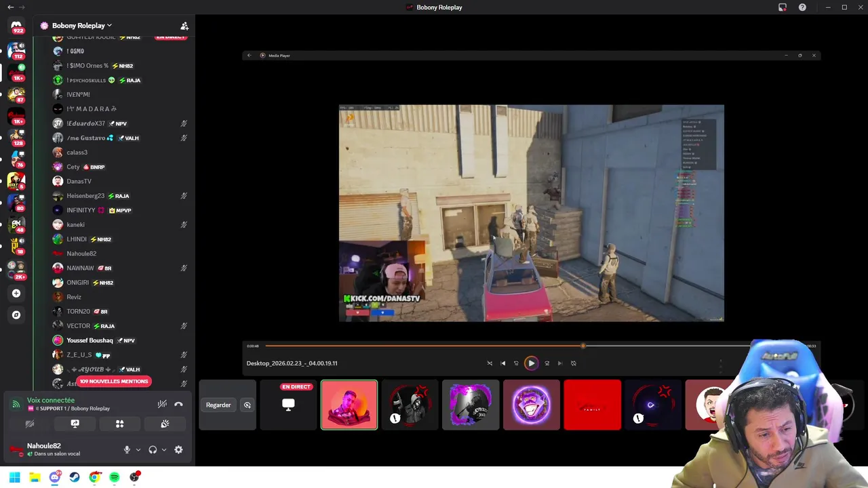Click 109 nouvelles mentions banner
Screen dimensions: 868x488
(x=113, y=382)
